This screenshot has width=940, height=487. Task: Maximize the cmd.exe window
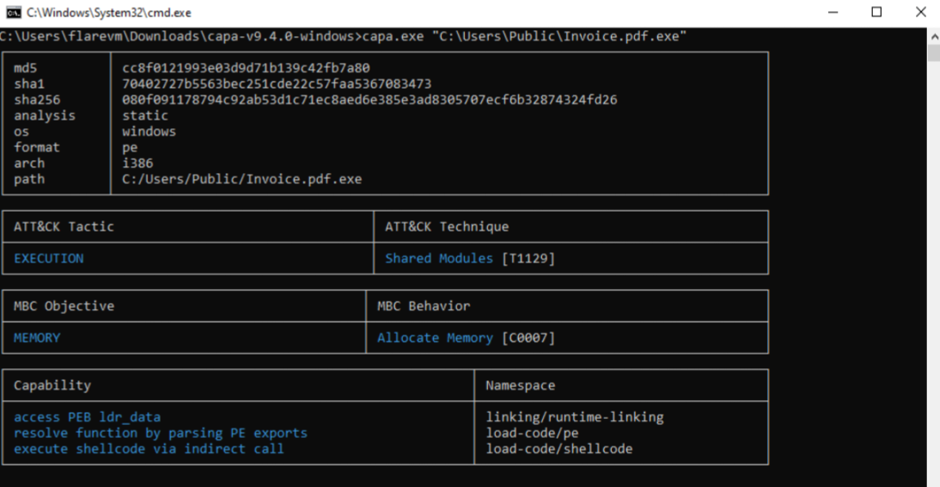876,13
